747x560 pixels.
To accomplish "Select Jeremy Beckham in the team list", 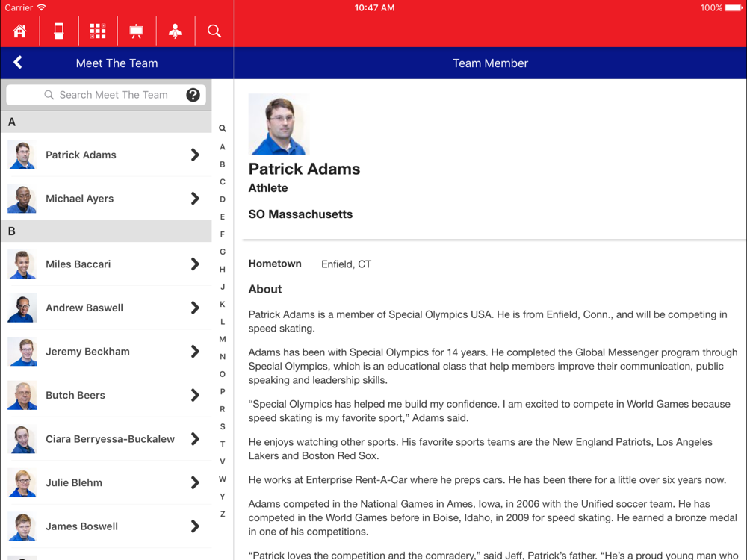I will point(106,352).
